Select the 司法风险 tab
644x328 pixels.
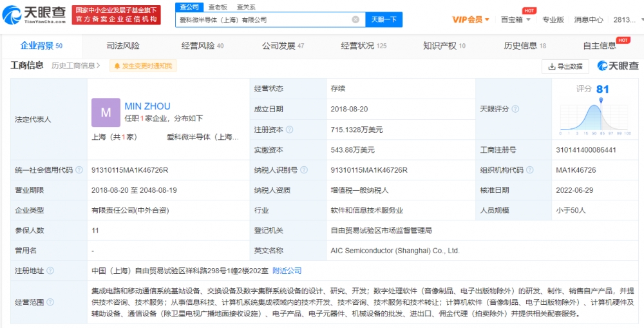tap(123, 46)
